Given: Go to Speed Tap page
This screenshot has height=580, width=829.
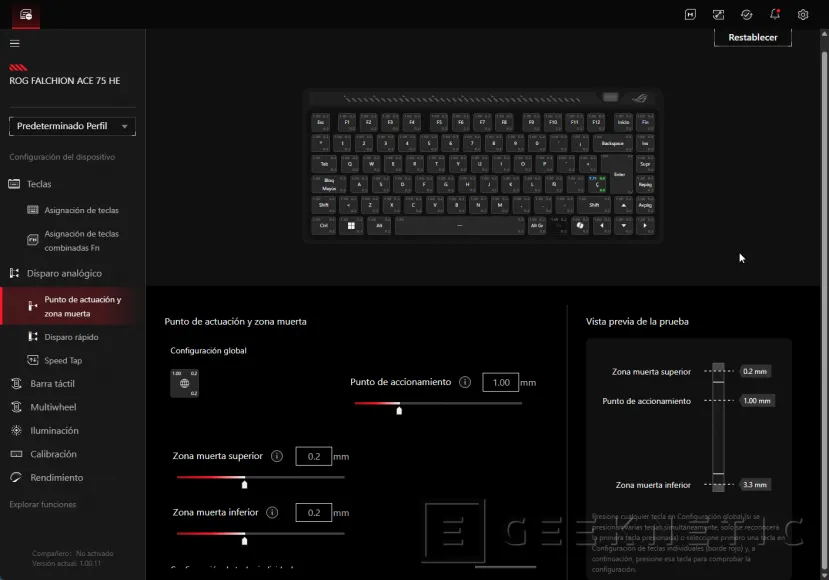Looking at the screenshot, I should [63, 360].
